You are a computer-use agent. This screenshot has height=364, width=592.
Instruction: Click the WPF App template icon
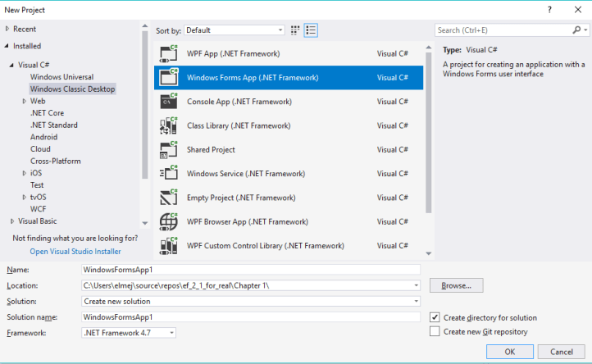pos(168,54)
